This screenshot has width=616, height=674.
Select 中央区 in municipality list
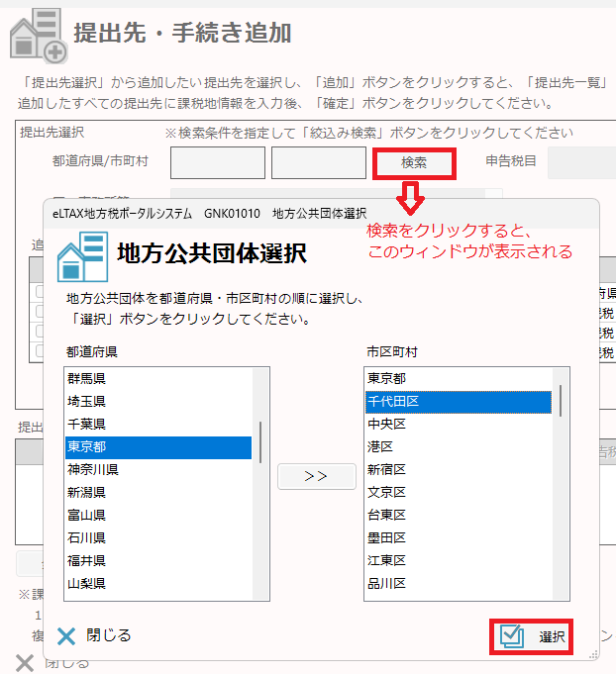click(459, 425)
